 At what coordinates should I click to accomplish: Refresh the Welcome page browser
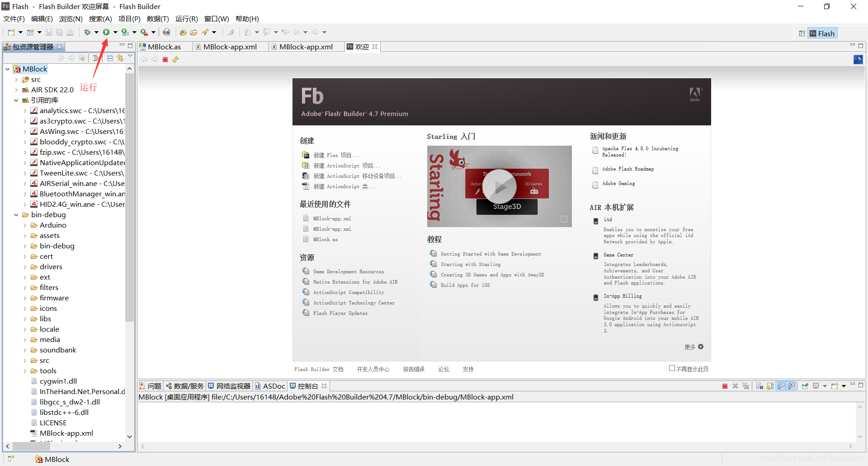tap(175, 59)
